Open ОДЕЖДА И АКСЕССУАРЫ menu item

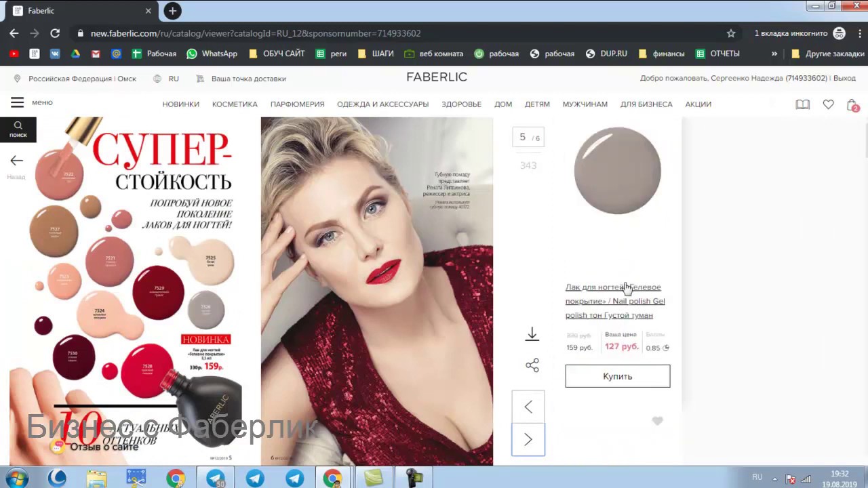(x=382, y=104)
